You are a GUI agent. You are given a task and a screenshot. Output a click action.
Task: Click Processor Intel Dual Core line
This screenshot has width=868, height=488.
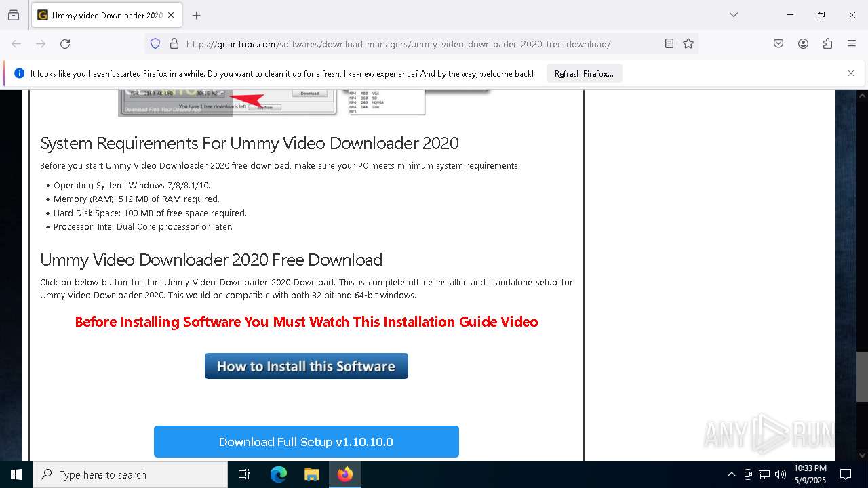143,227
